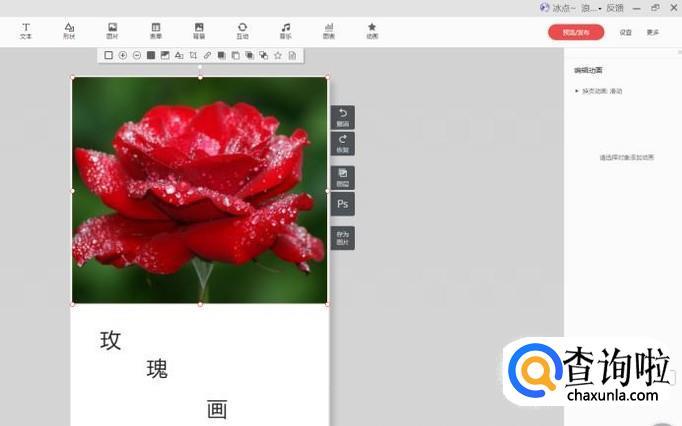Open the 表单 form tool
Image resolution: width=682 pixels, height=426 pixels.
(156, 31)
